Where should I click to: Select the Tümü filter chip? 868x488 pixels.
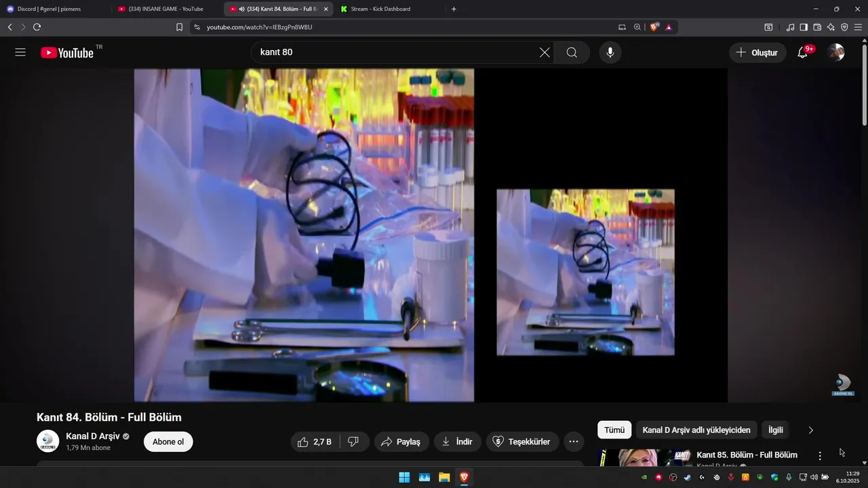click(x=614, y=430)
